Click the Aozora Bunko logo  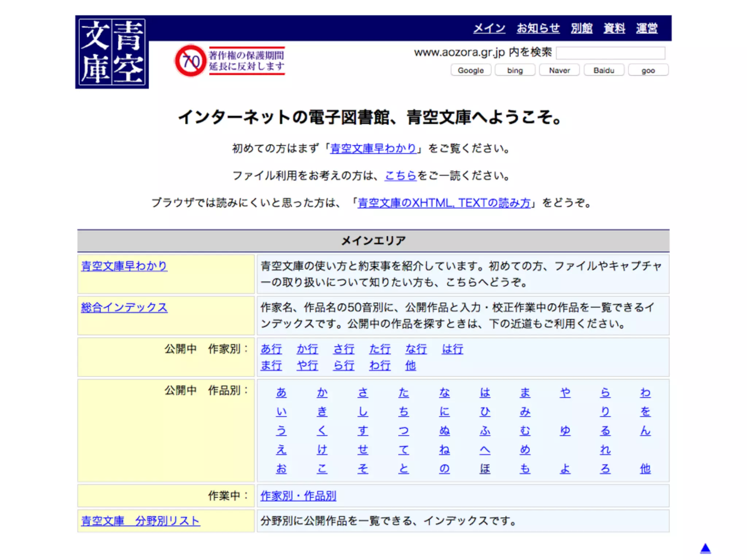(x=112, y=52)
